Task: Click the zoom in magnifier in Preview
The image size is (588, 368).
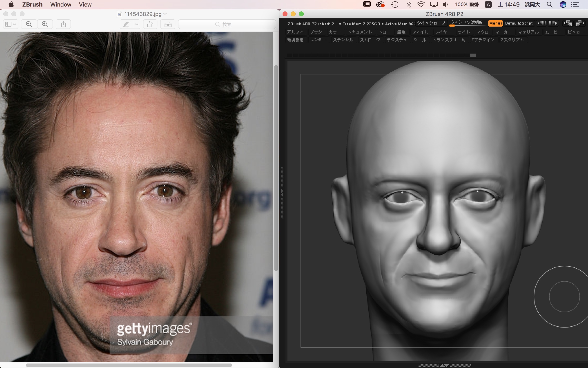Action: (45, 24)
